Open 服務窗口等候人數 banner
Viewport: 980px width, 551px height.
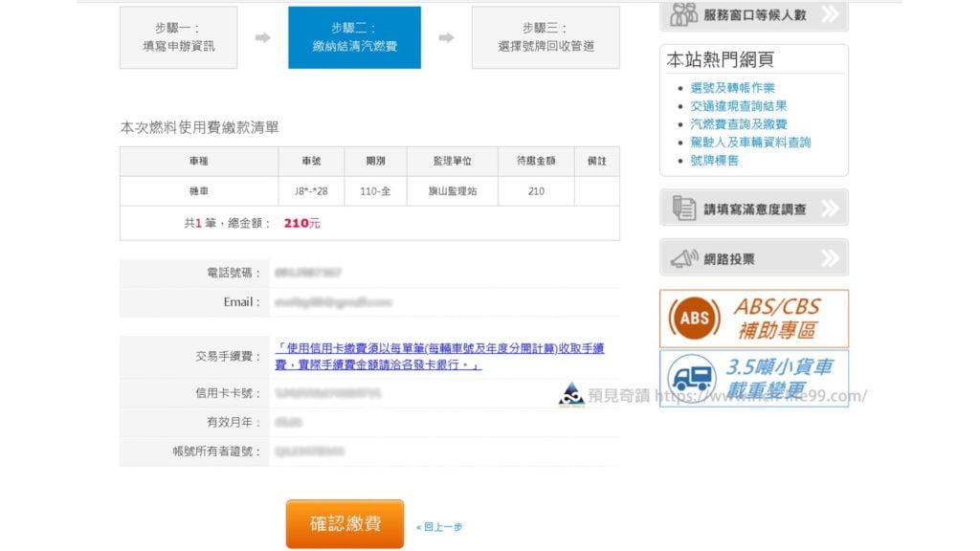click(754, 15)
